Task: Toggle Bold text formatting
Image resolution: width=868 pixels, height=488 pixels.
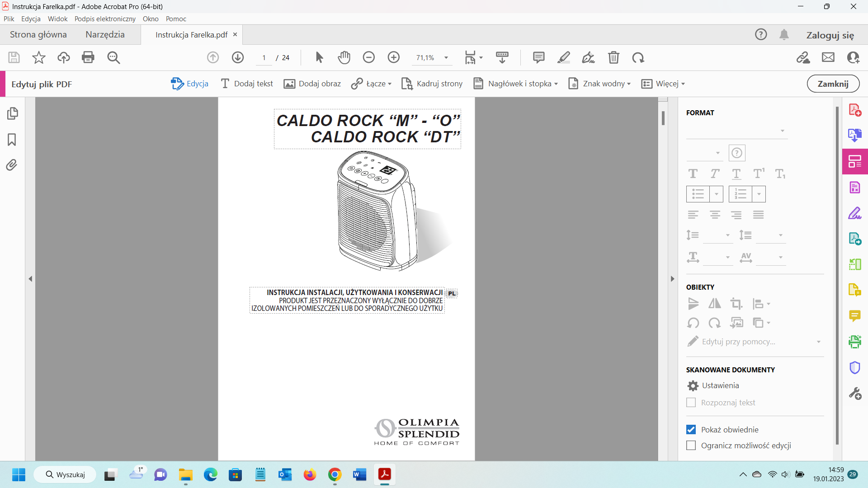Action: pos(693,174)
